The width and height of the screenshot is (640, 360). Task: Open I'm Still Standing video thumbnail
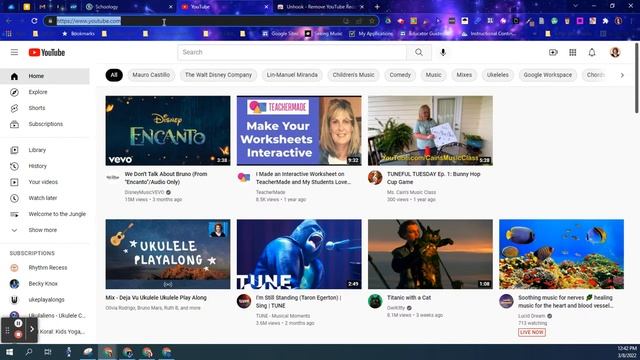299,254
